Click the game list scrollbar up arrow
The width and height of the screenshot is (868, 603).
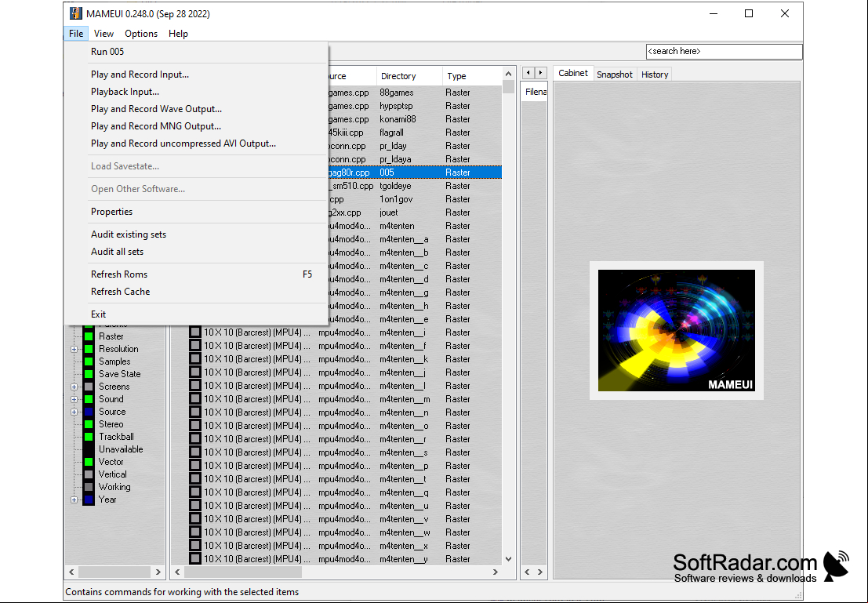508,74
